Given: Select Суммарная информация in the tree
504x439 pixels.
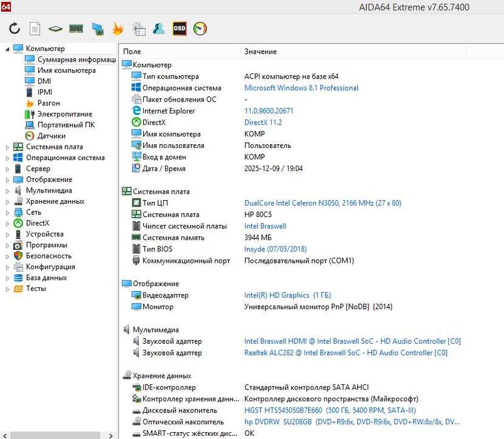Looking at the screenshot, I should click(x=77, y=60).
